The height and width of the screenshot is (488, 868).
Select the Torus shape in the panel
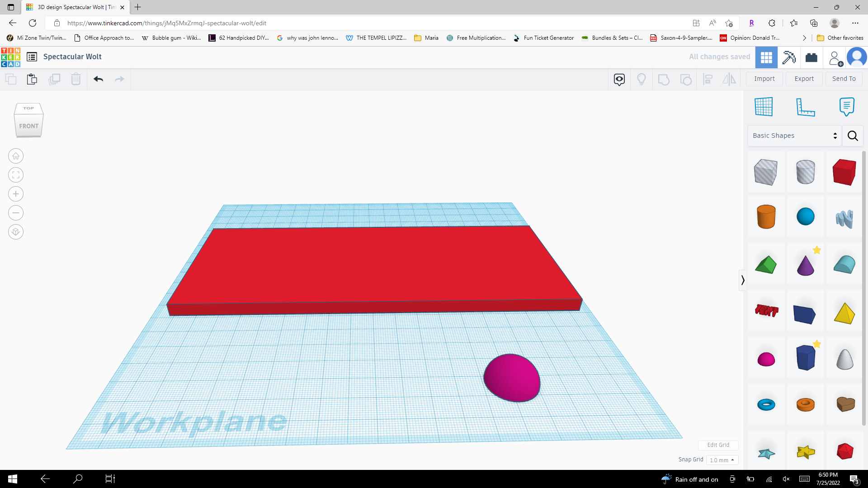coord(767,404)
